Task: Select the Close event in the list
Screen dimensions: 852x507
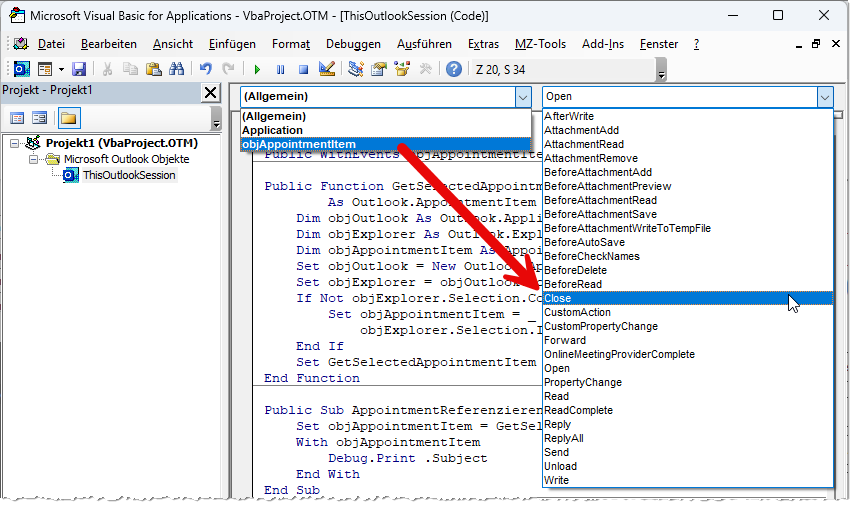Action: coord(559,298)
